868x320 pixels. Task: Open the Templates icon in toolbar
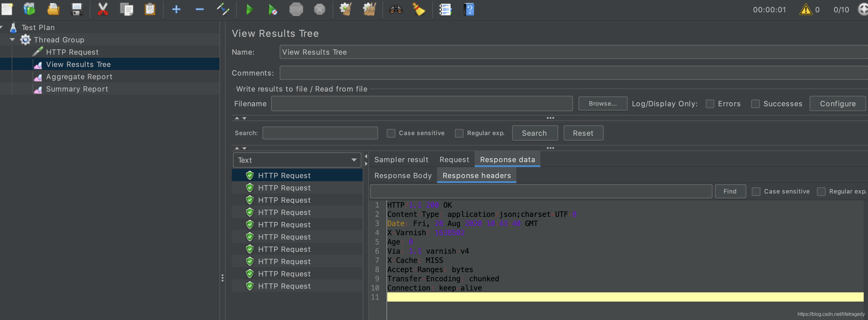click(x=29, y=10)
